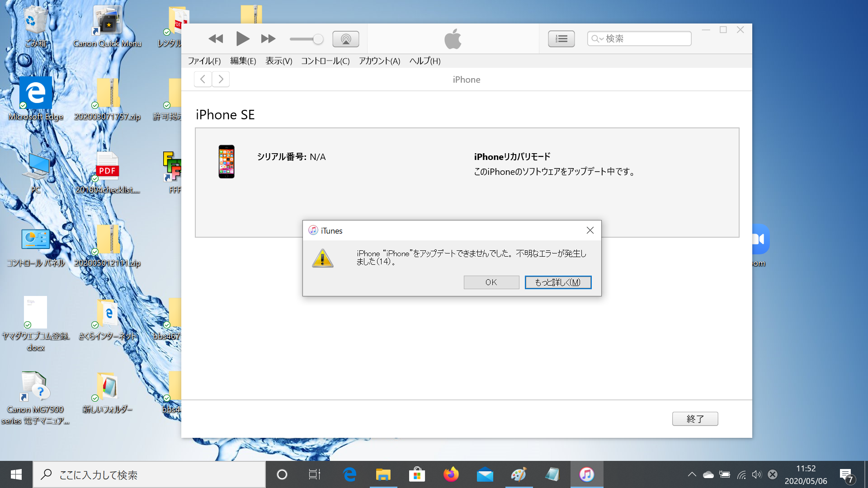Open the ファイル(F) menu

pos(204,61)
